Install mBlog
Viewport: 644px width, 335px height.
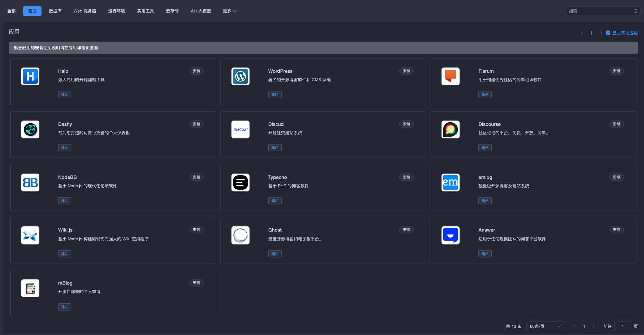coord(196,283)
